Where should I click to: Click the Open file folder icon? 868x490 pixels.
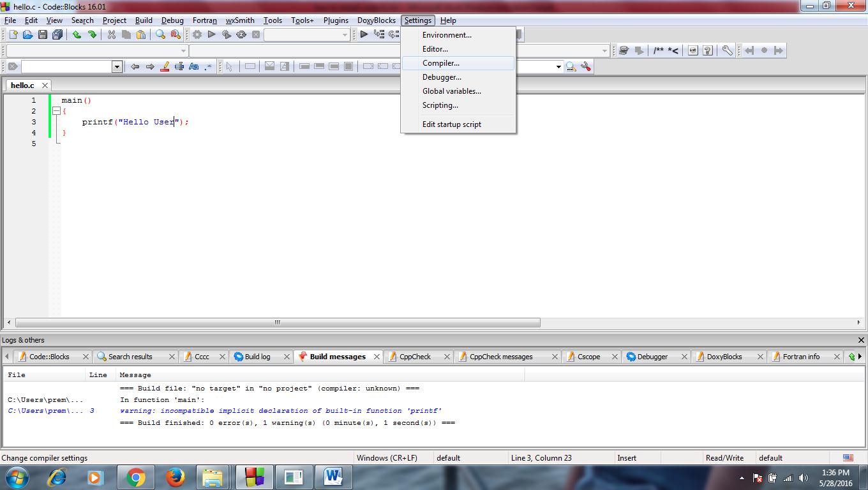pos(27,34)
